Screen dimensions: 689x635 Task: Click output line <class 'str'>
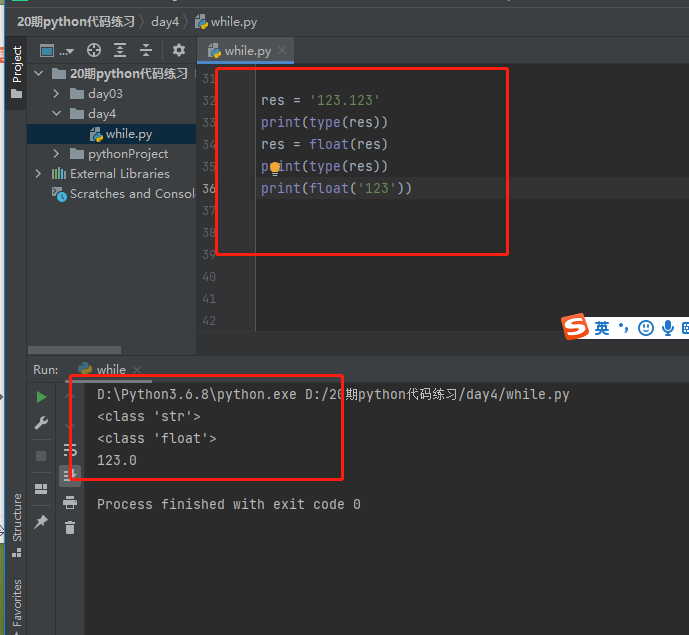pos(149,417)
